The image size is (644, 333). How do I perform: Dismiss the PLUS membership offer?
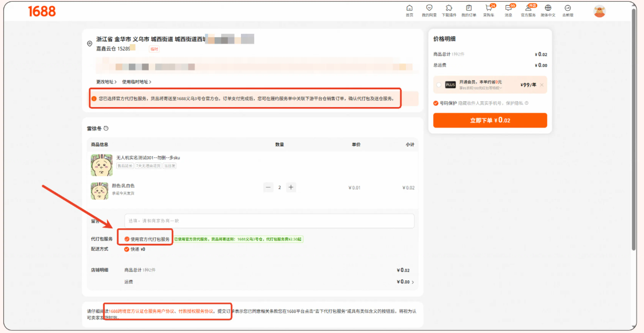tap(542, 85)
